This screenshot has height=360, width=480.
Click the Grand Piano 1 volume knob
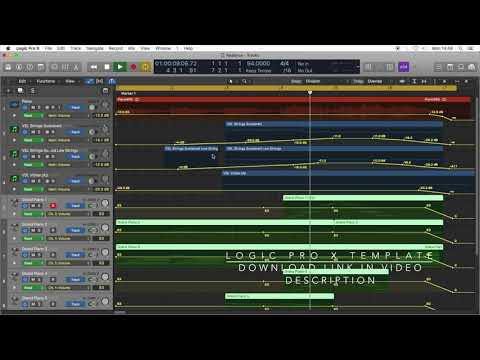tap(105, 203)
